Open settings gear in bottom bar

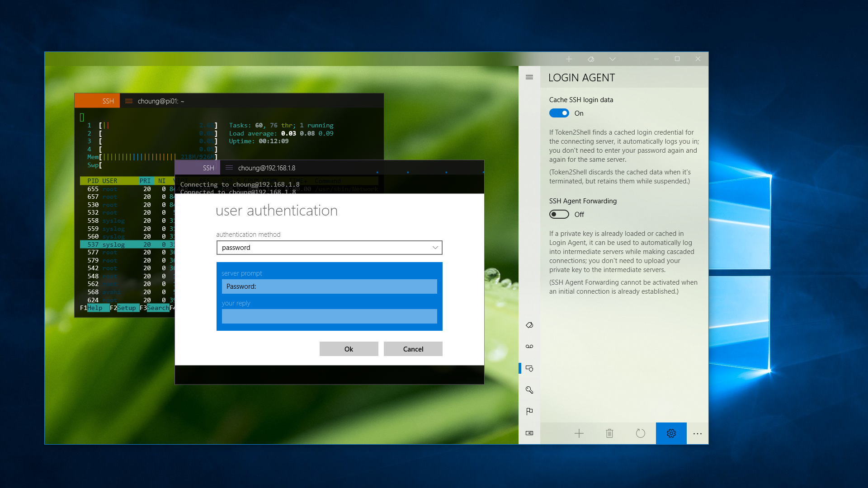(x=671, y=433)
